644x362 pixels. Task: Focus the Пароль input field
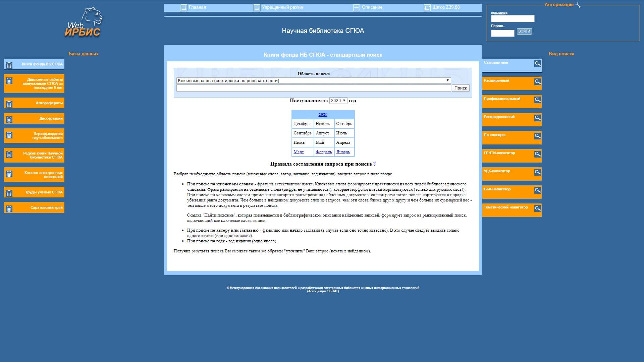502,33
